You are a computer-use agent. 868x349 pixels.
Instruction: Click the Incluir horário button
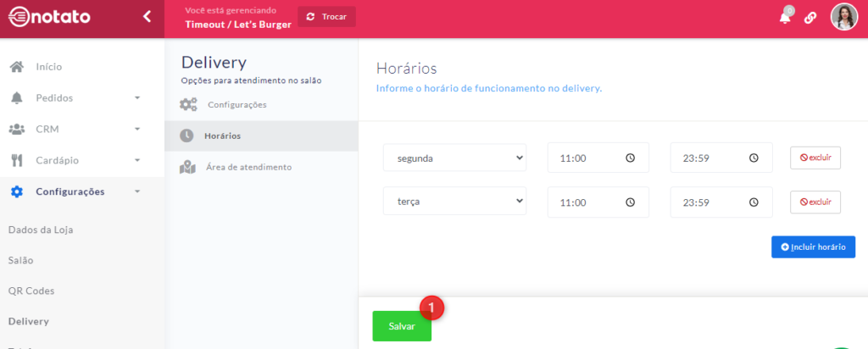(x=813, y=247)
